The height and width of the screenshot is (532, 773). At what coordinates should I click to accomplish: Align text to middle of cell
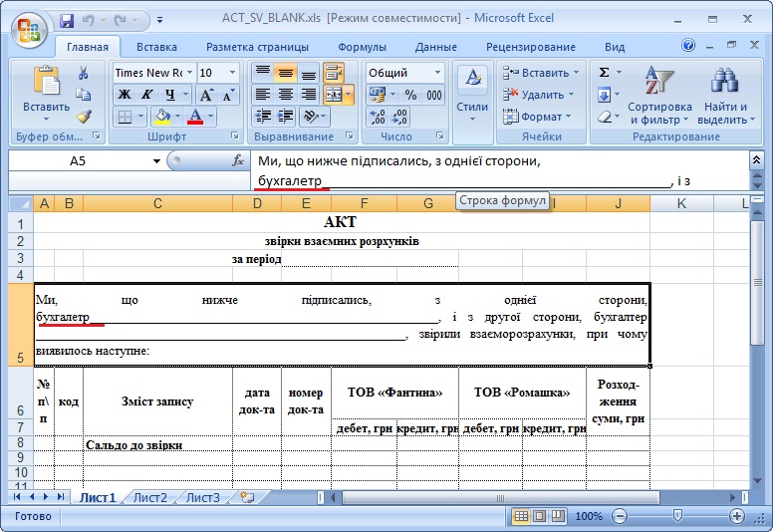286,73
